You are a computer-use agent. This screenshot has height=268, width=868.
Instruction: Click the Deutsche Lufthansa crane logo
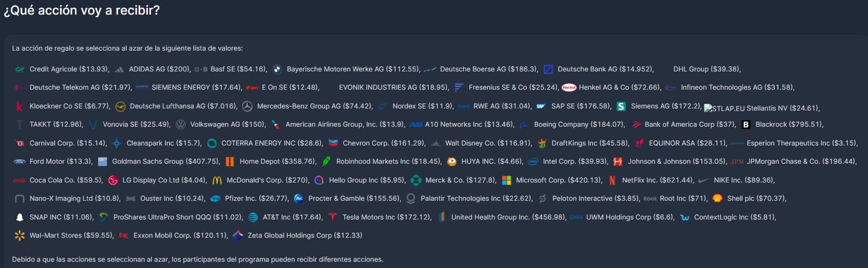(120, 106)
